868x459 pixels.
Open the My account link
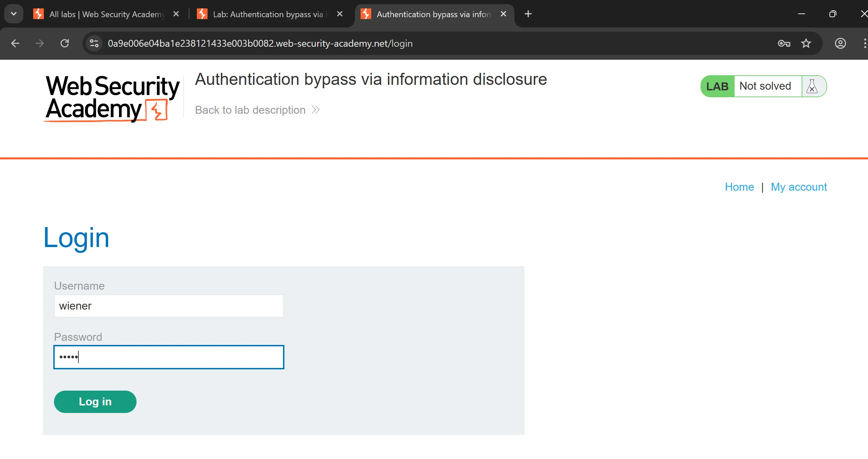coord(799,187)
